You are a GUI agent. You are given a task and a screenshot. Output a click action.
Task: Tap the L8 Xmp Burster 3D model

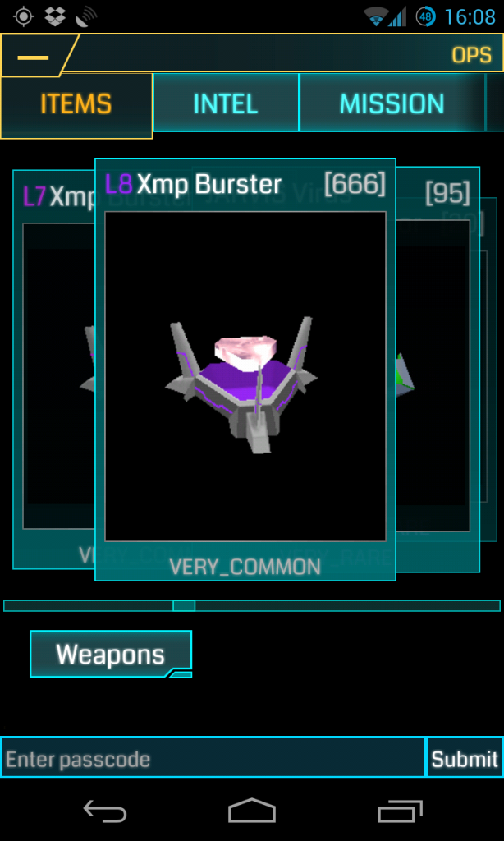(241, 385)
